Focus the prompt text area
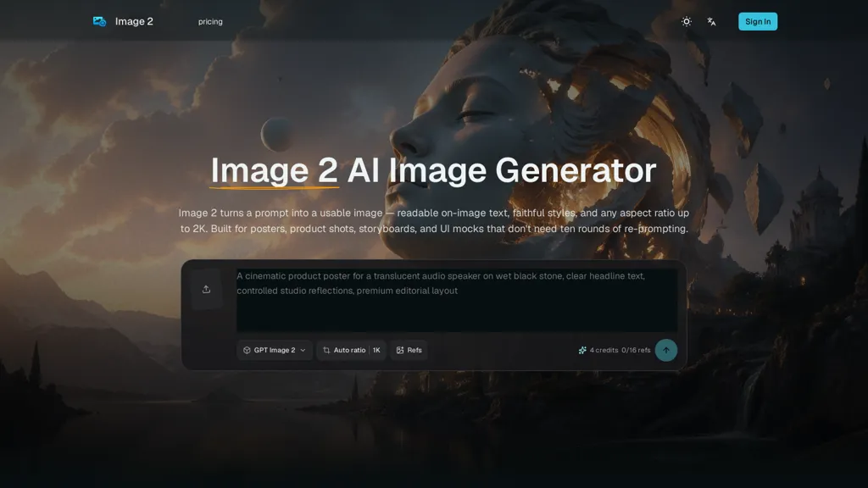The height and width of the screenshot is (488, 868). [x=457, y=301]
